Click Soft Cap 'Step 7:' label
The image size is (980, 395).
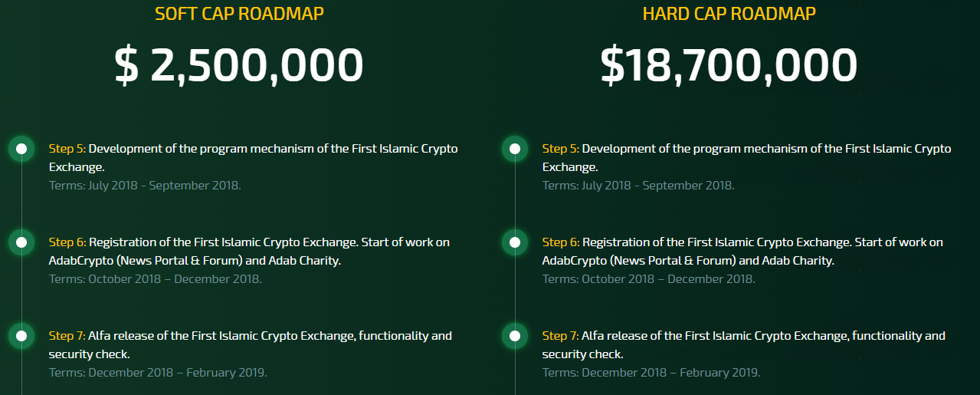(67, 336)
